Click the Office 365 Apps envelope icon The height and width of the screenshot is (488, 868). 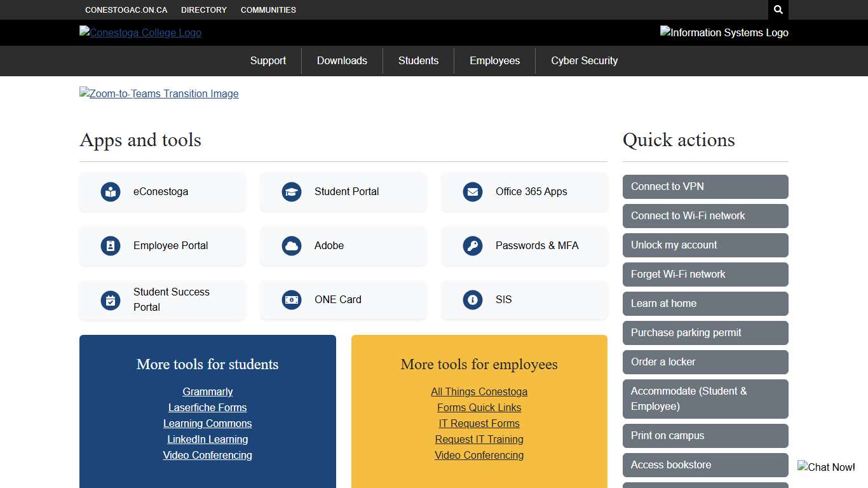pyautogui.click(x=473, y=192)
